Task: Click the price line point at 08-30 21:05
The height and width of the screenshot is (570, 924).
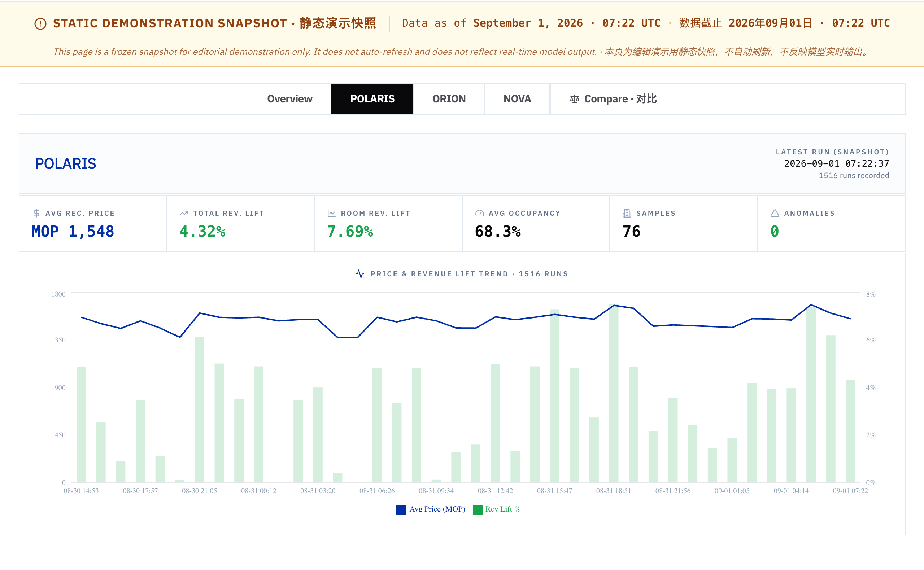Action: point(200,313)
